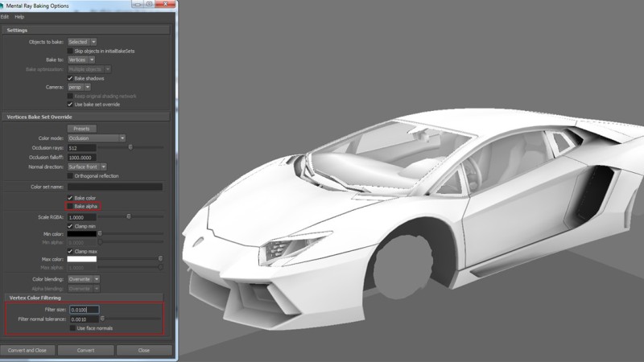Open the Normal direction dropdown
The image size is (644, 362).
87,167
